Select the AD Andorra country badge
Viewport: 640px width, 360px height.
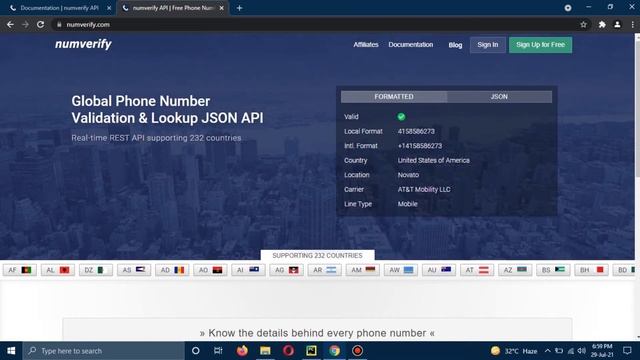(x=172, y=270)
